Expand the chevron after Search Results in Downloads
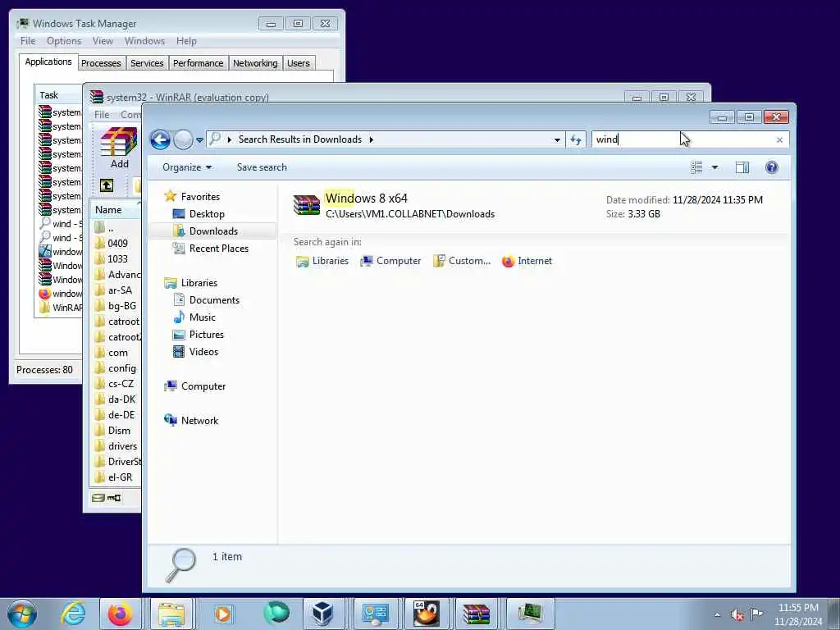This screenshot has width=840, height=630. tap(371, 139)
